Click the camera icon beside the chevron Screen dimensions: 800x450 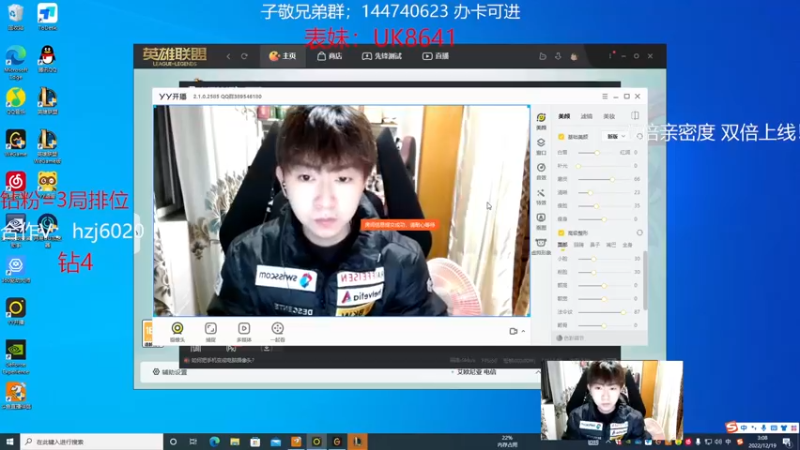(x=513, y=331)
